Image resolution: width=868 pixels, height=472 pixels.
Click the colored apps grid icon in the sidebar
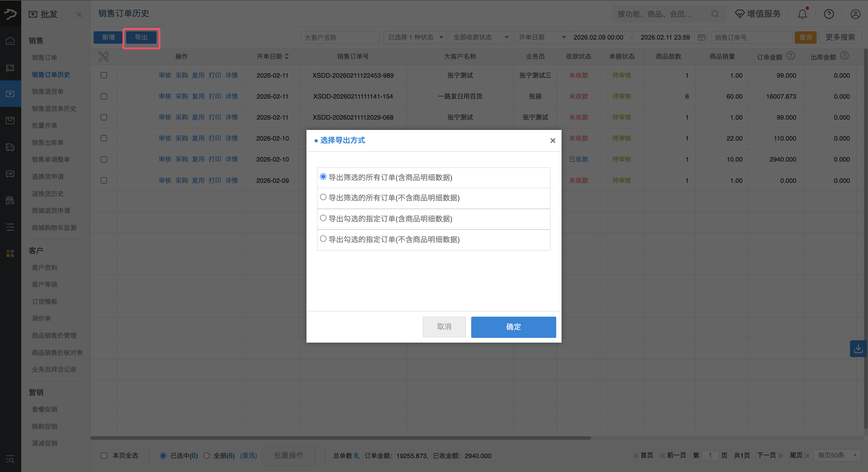[10, 253]
